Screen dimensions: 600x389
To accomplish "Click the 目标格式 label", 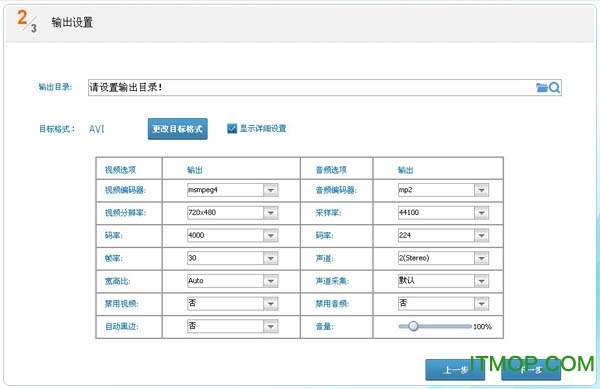I will (x=57, y=129).
